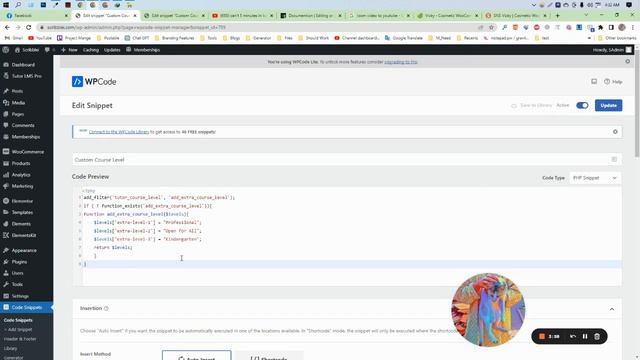The height and width of the screenshot is (360, 640).
Task: Open Dashboard in WordPress sidebar
Action: click(x=23, y=64)
